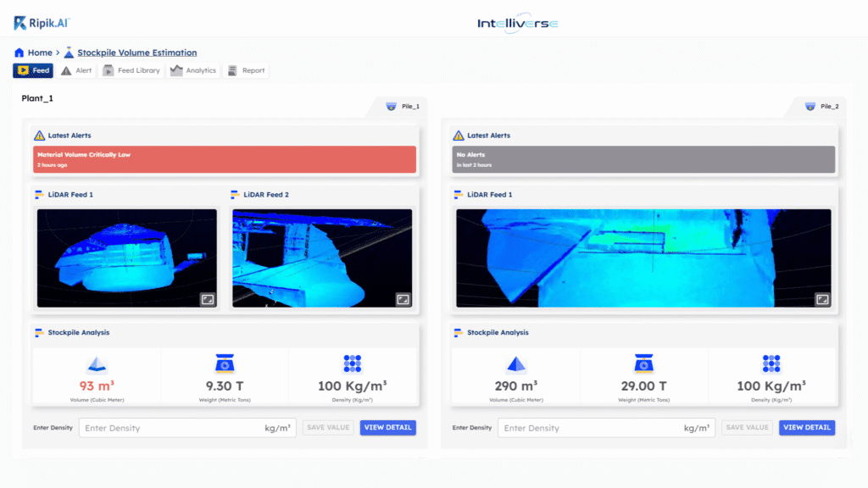Switch to the Alert tab
This screenshot has width=868, height=488.
(x=76, y=70)
